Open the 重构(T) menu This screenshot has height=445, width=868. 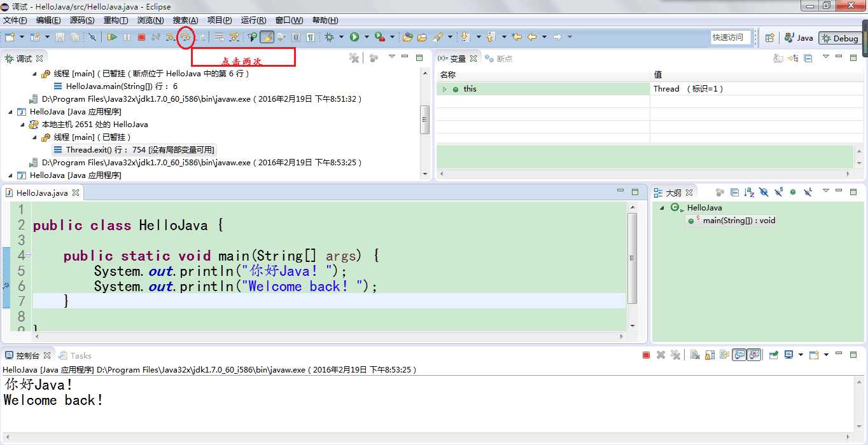click(x=116, y=20)
